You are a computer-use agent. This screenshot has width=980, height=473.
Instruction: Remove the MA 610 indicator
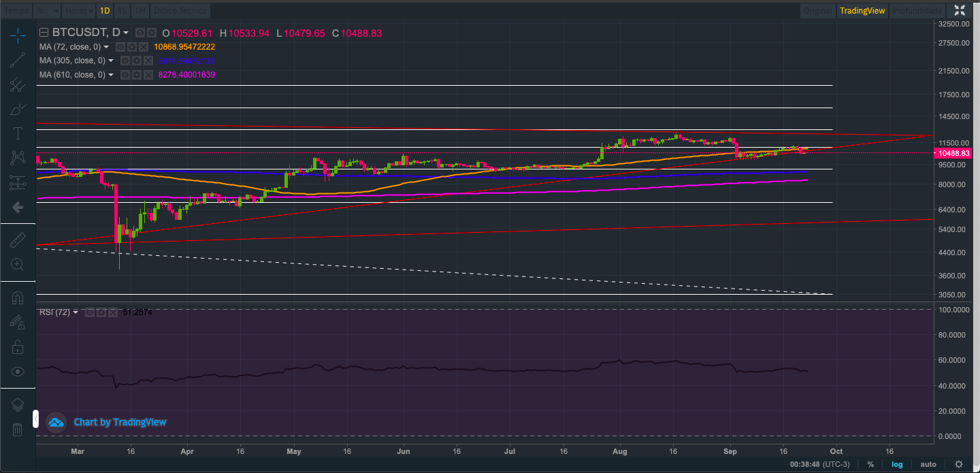pyautogui.click(x=148, y=75)
